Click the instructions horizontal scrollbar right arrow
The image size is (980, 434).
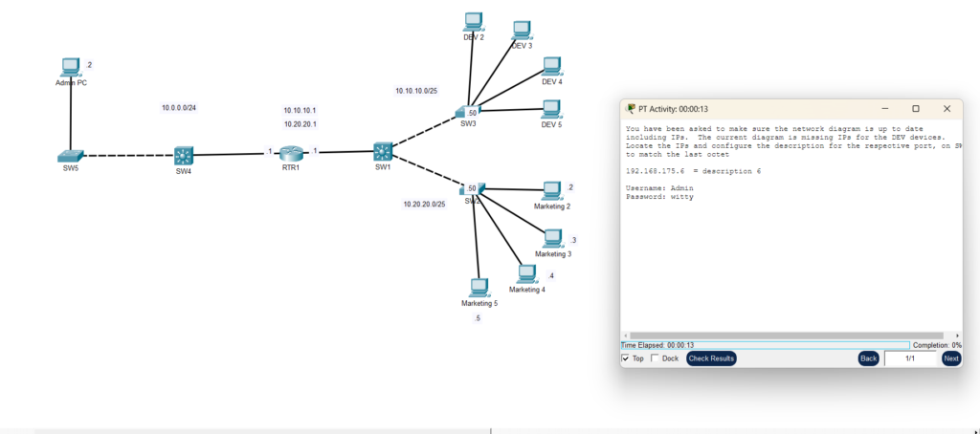coord(958,336)
